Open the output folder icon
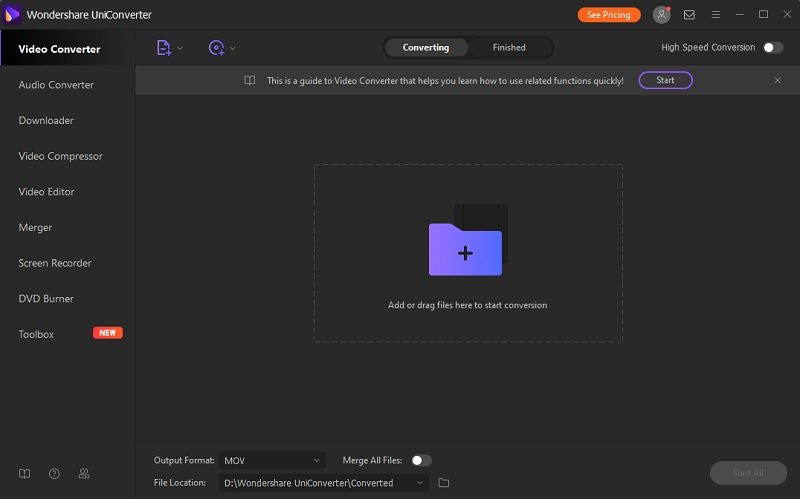Image resolution: width=800 pixels, height=499 pixels. [x=444, y=483]
